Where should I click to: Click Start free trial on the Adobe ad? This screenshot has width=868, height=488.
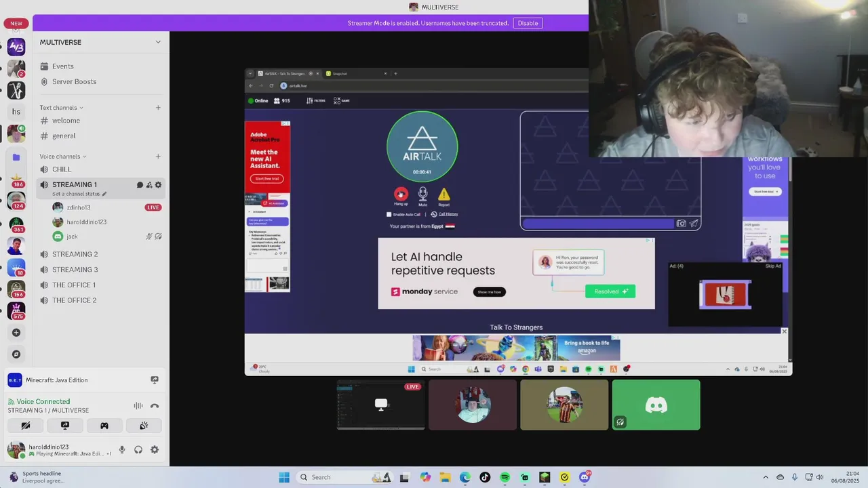267,178
